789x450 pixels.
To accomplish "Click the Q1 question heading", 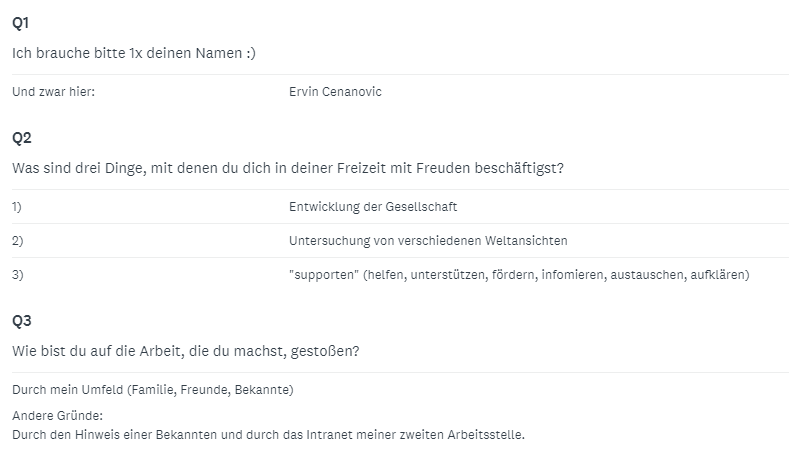I will [21, 22].
